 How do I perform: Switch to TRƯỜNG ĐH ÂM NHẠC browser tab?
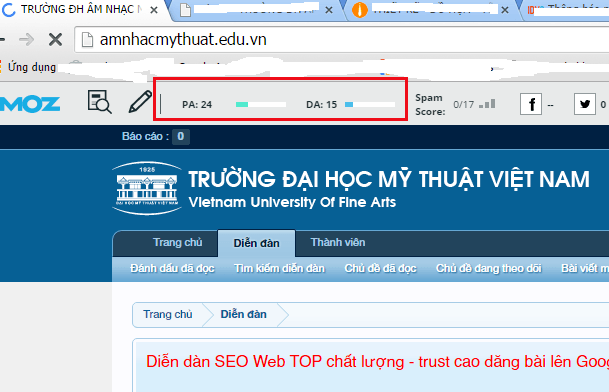click(82, 9)
